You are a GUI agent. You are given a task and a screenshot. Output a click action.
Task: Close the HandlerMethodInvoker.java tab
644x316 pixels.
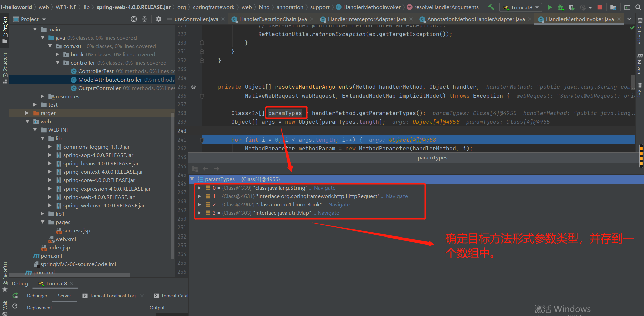[619, 19]
